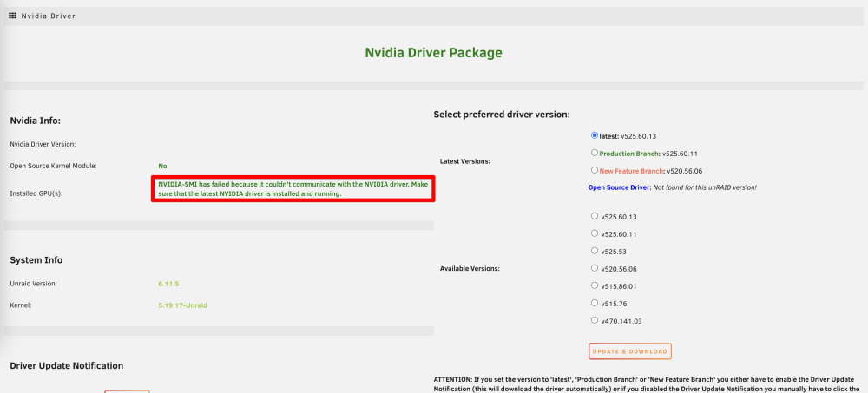
Task: Click the Unraid Version value 6.11.5
Action: pos(168,284)
